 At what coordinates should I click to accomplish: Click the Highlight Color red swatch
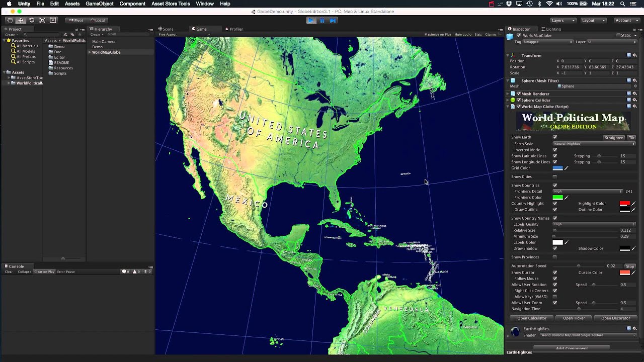[x=624, y=204]
